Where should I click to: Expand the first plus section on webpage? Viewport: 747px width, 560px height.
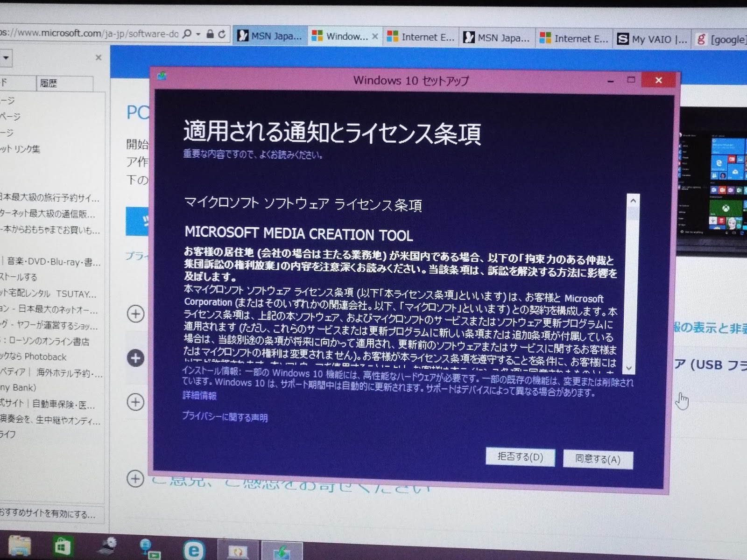coord(135,314)
